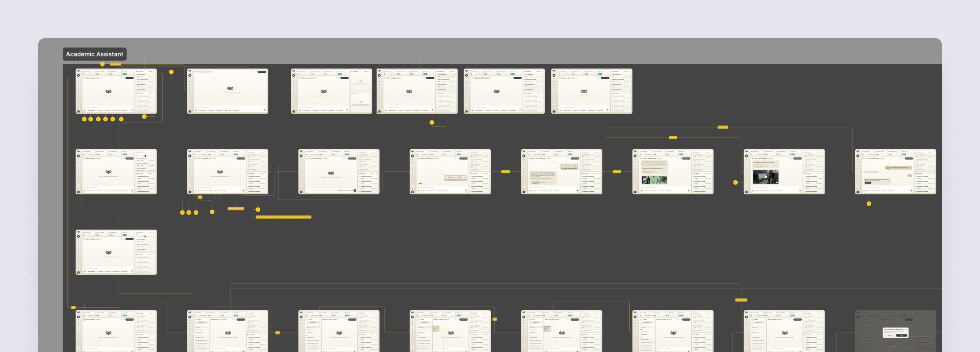Click the three-photo strip in the image results frame

point(655,180)
